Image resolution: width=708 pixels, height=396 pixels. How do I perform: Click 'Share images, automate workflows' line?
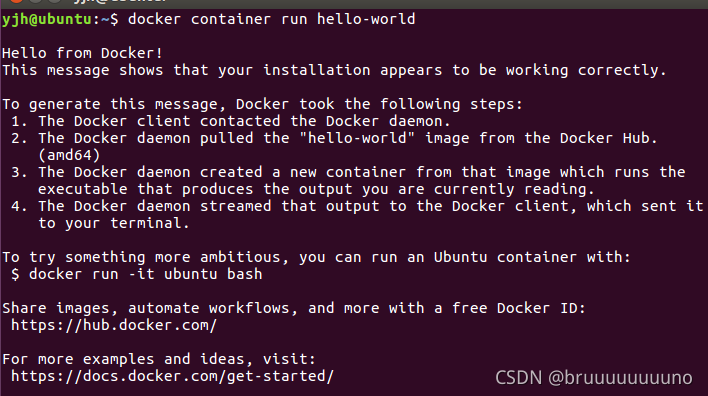coord(293,308)
